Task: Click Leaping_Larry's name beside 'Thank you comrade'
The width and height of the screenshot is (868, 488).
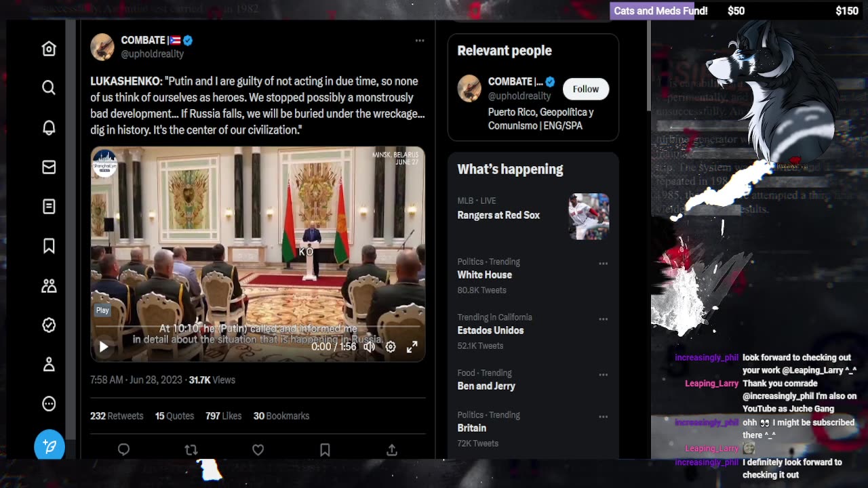Action: click(711, 384)
